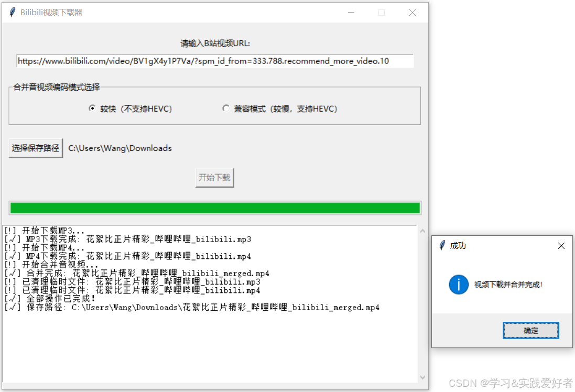Click the log line 已清理临时文件 ending bilibili.mp3
Screen dimensions: 575x392
(132, 281)
